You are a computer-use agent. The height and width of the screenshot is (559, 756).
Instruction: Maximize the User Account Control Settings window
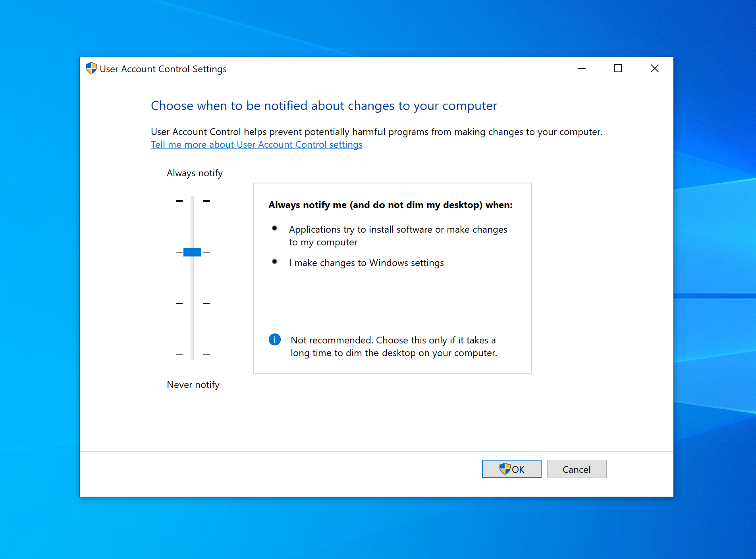617,69
